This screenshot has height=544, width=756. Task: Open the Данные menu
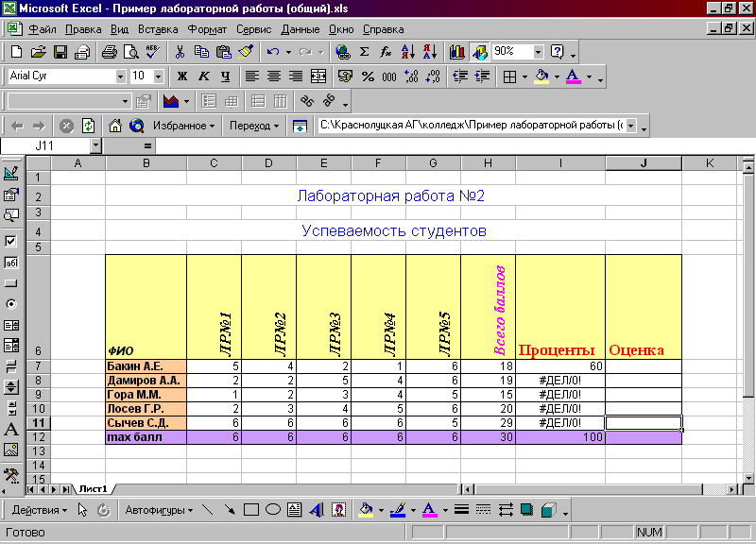[x=300, y=29]
